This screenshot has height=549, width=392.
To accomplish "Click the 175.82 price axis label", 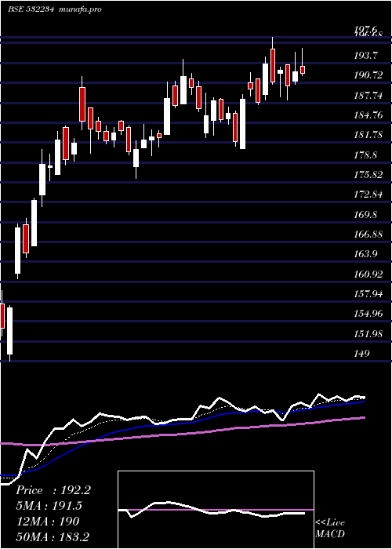I will (x=368, y=175).
